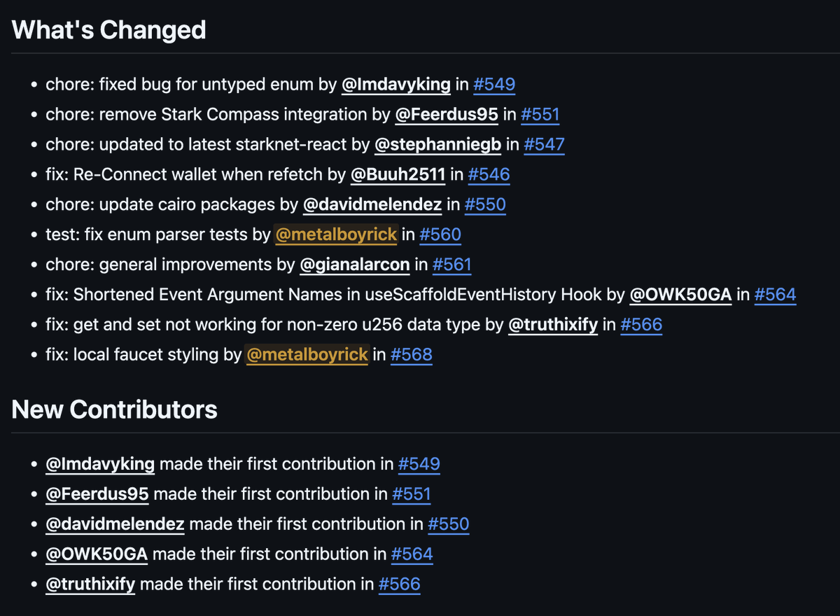Click highlighted @metalboyrick on enum parser tests line
The height and width of the screenshot is (616, 840).
click(337, 234)
